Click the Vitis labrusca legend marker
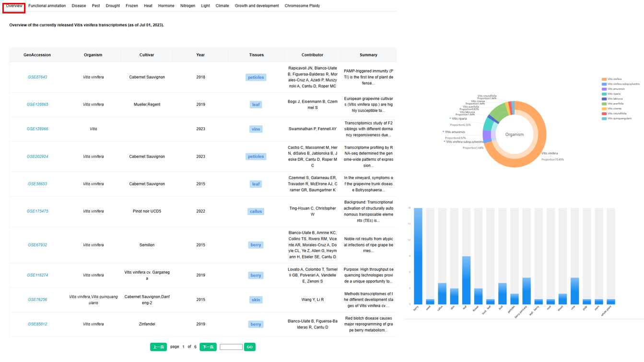Screen dimensions: 644x362 [x=604, y=99]
